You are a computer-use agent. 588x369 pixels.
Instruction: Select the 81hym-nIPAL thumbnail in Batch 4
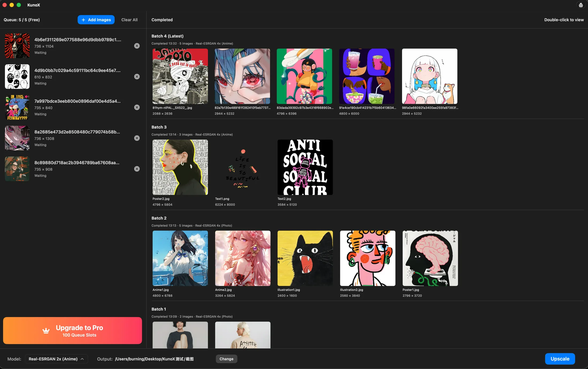180,76
